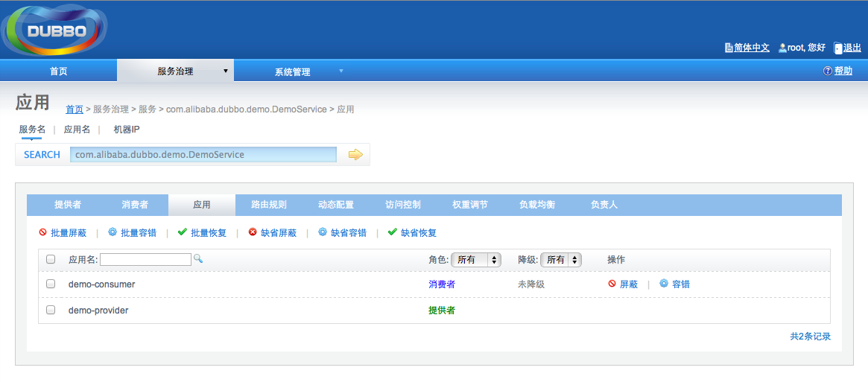Click the red 批量屏蔽 icon

coord(43,232)
